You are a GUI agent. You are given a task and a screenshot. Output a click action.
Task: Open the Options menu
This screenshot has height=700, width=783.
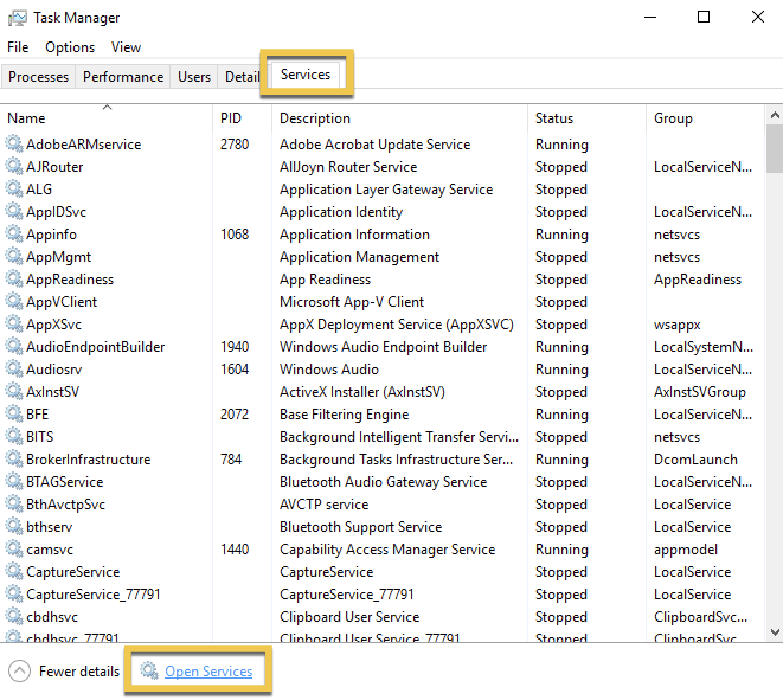pos(70,47)
